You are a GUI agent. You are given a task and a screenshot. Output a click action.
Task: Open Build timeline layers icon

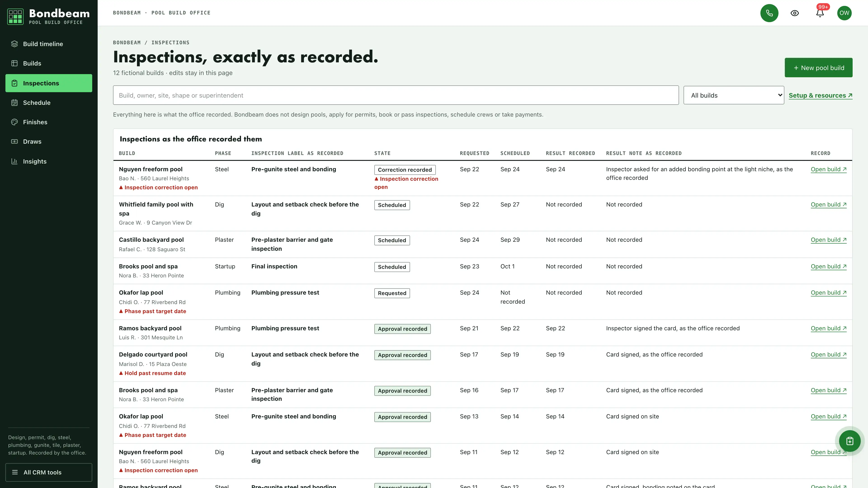pos(14,44)
